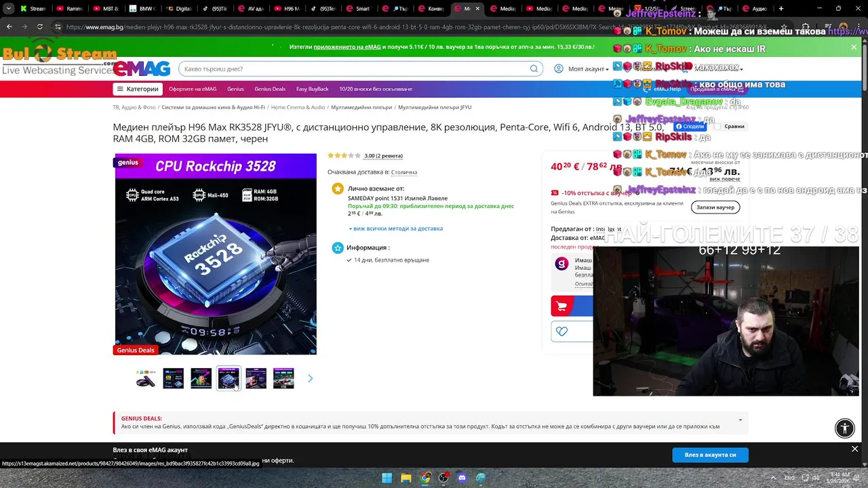The image size is (868, 488).
Task: Open the Категории hamburger menu
Action: click(137, 89)
